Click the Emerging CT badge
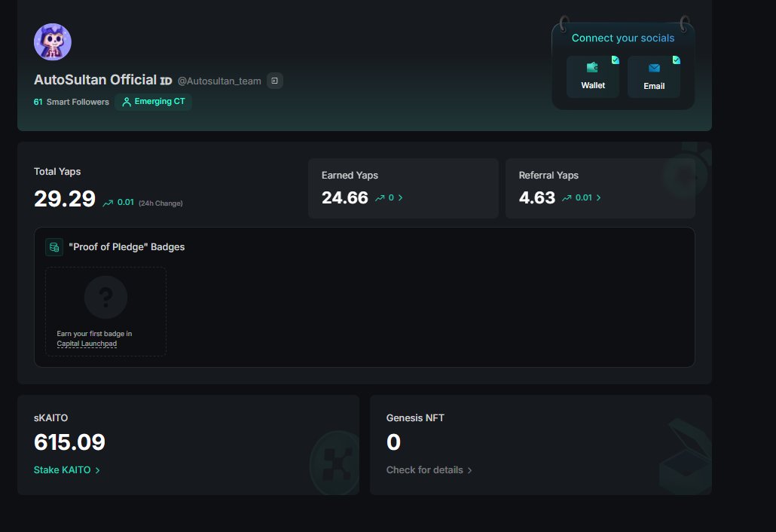The width and height of the screenshot is (776, 532). 154,102
